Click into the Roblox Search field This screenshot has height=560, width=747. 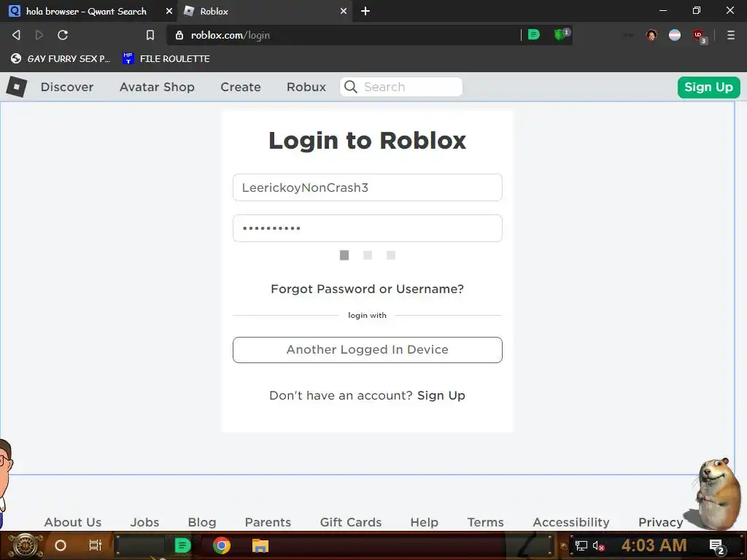pyautogui.click(x=401, y=87)
